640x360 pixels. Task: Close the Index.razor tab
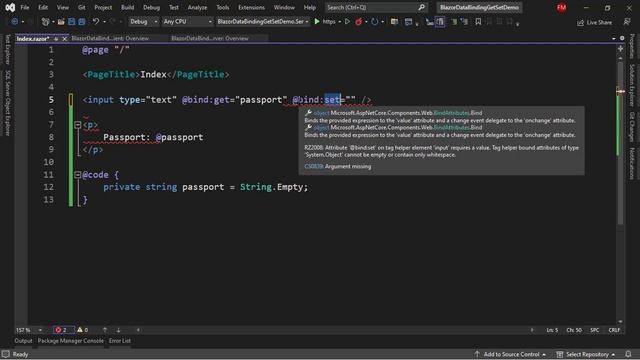point(64,39)
